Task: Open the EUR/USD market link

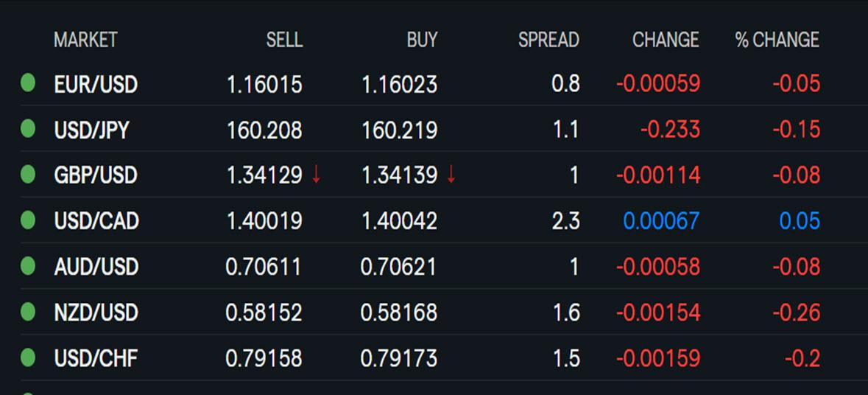Action: (96, 85)
